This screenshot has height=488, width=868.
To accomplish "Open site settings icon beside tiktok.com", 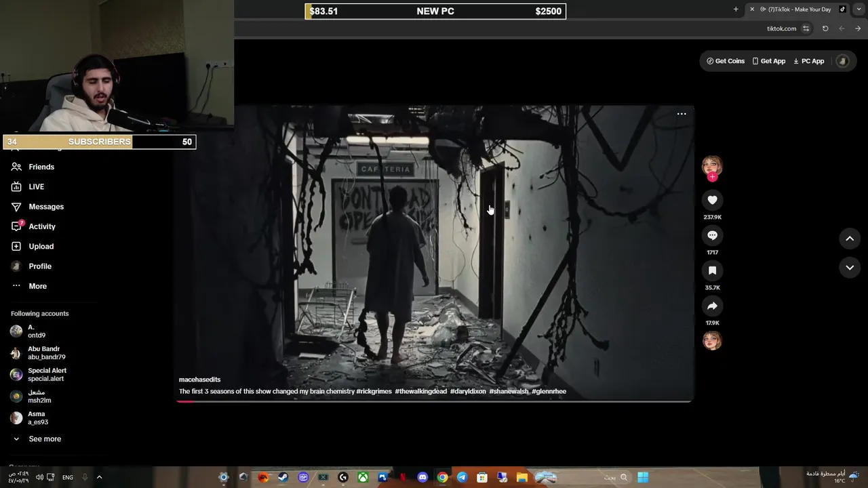I will tap(806, 28).
